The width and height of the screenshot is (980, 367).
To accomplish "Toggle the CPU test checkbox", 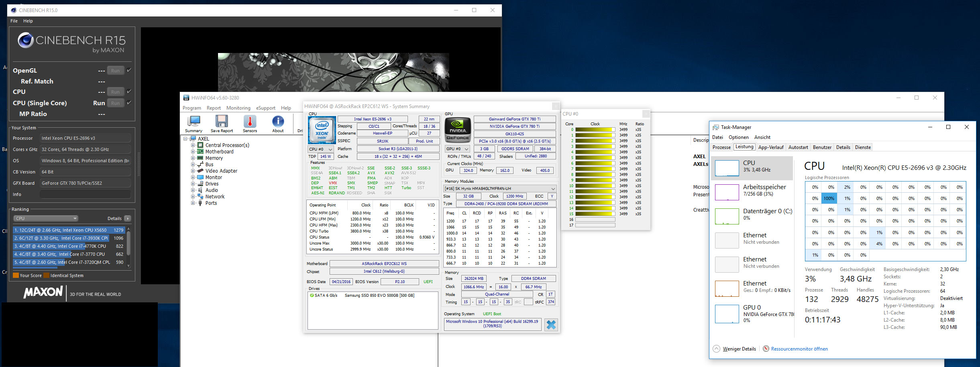I will 129,92.
